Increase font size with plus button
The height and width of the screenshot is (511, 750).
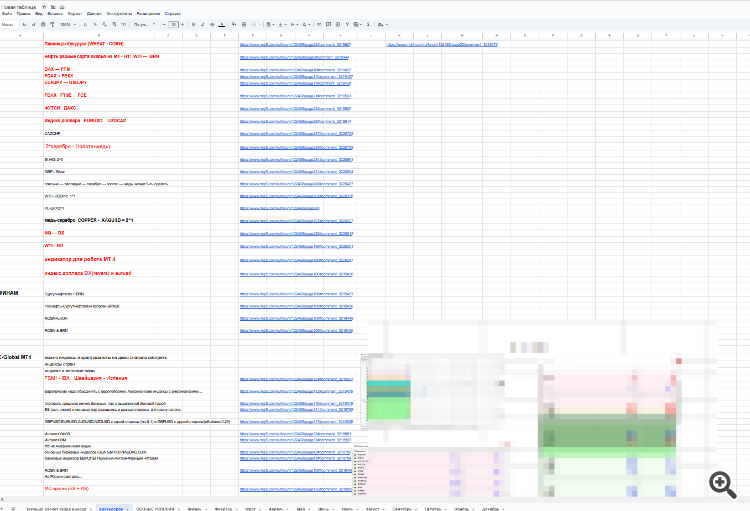click(182, 24)
